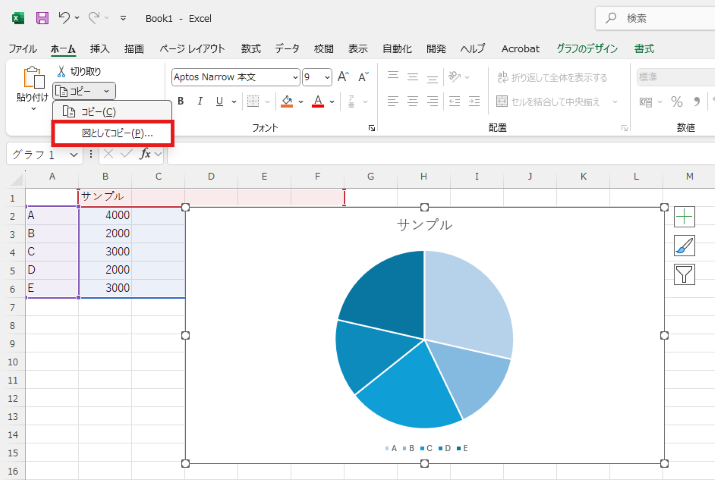Image resolution: width=715 pixels, height=480 pixels.
Task: Click the Decrease Indent icon
Action: [455, 101]
